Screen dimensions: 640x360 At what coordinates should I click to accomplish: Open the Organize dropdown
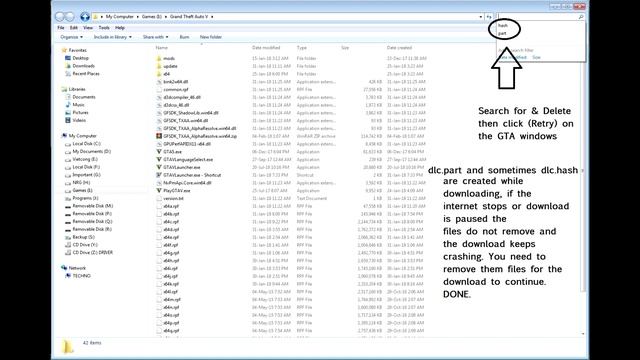[71, 37]
